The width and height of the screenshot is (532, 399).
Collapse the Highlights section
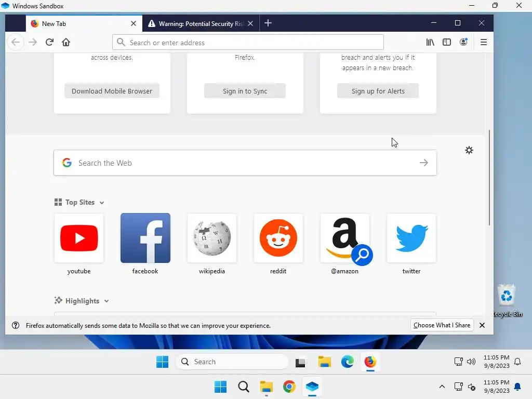coord(107,301)
